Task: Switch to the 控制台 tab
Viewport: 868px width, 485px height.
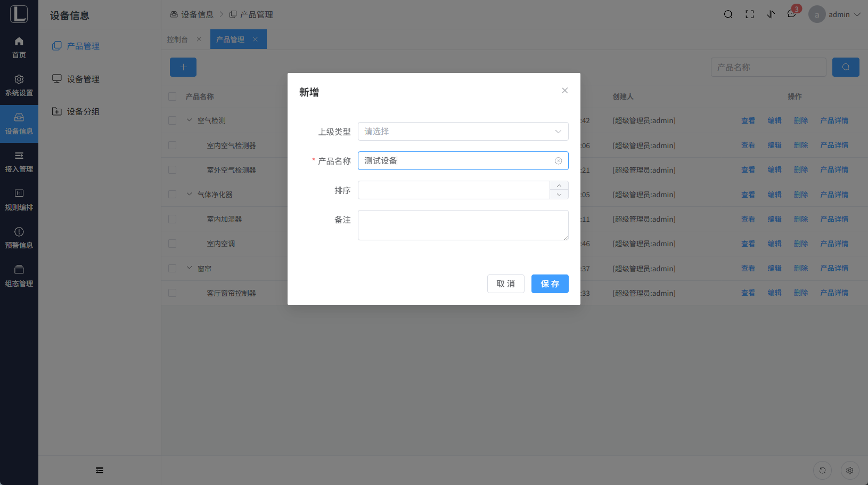Action: [177, 39]
